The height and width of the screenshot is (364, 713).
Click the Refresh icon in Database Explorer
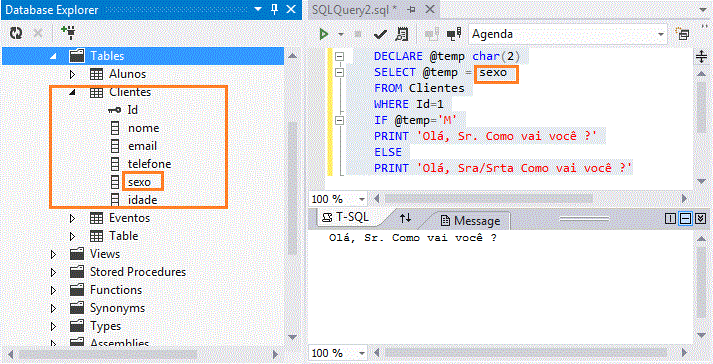16,33
